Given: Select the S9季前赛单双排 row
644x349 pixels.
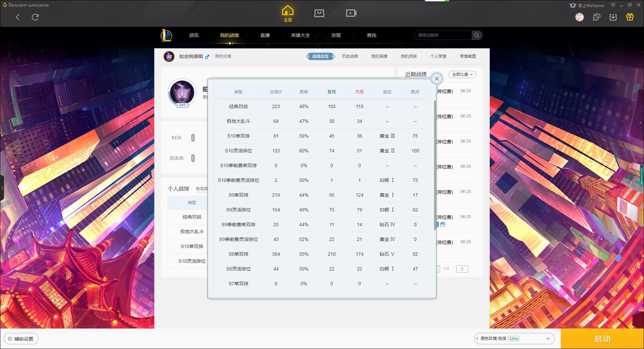Looking at the screenshot, I should 322,225.
